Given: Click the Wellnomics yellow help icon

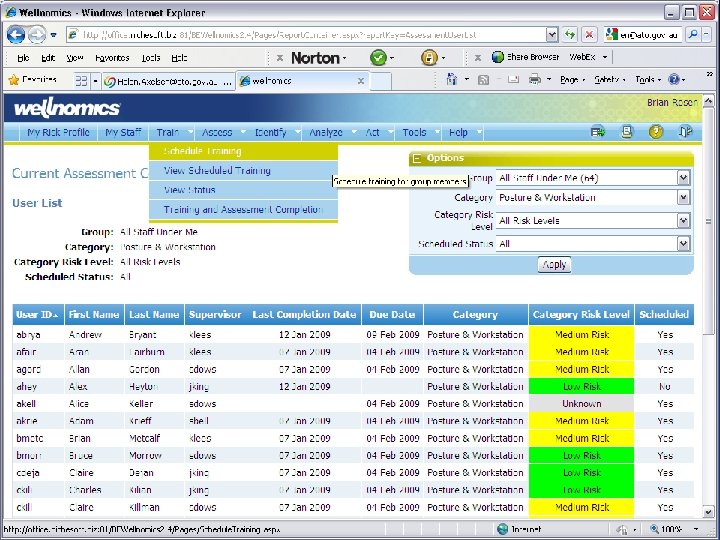Looking at the screenshot, I should (656, 132).
